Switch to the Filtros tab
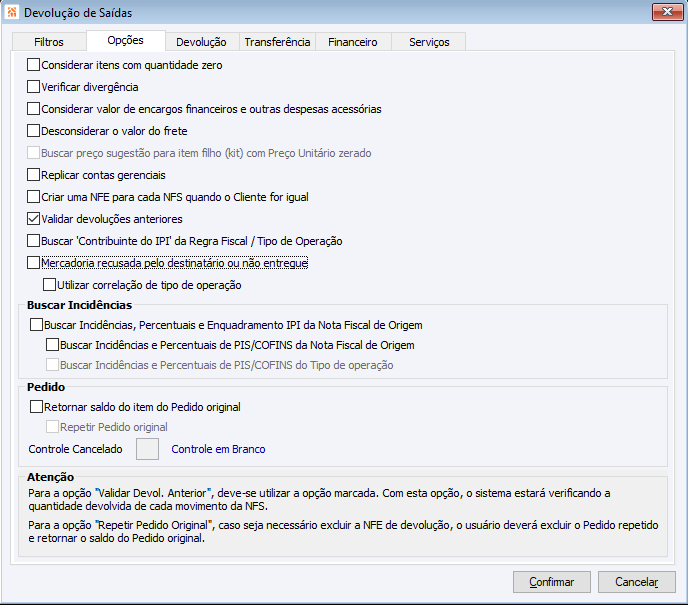Viewport: 688px width, 607px height. point(49,42)
